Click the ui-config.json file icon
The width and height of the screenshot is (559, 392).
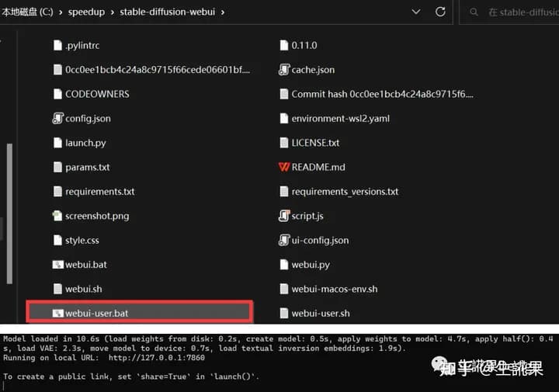[284, 240]
